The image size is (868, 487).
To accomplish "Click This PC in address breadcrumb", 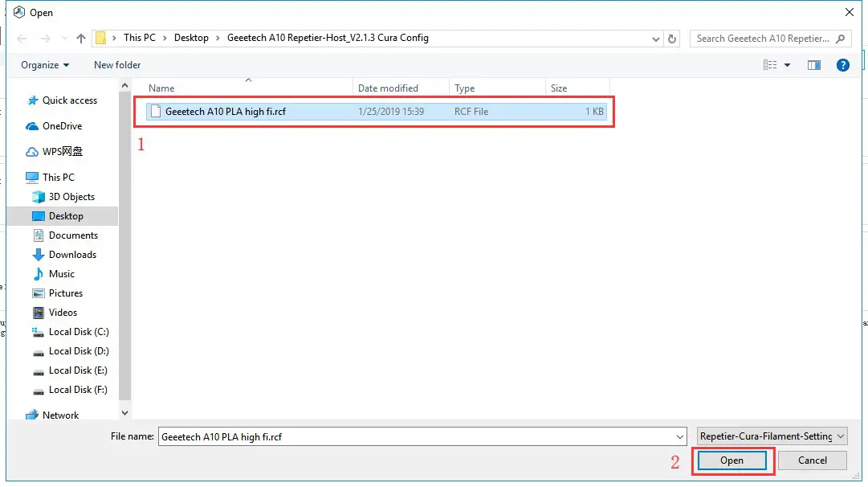I will pos(140,38).
